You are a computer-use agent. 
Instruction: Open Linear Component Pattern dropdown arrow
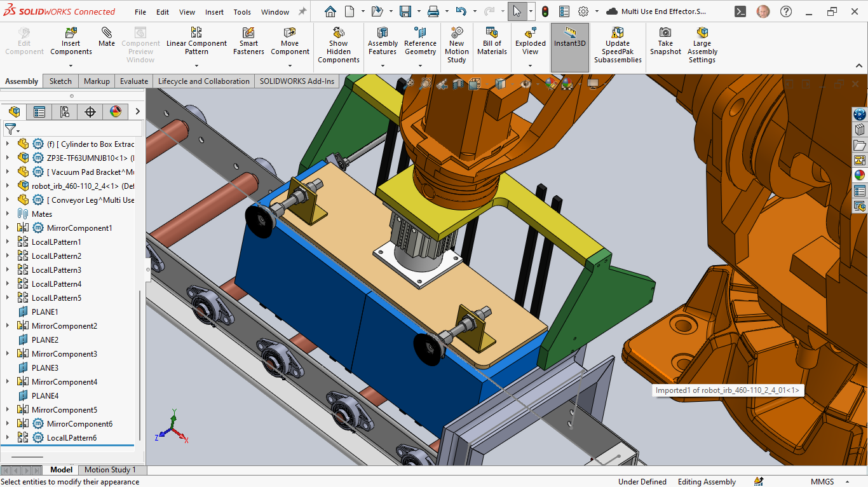(x=196, y=65)
